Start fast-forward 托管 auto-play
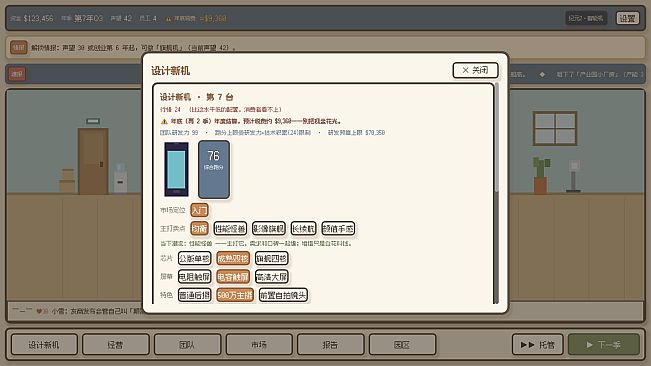This screenshot has width=651, height=366. [x=538, y=344]
